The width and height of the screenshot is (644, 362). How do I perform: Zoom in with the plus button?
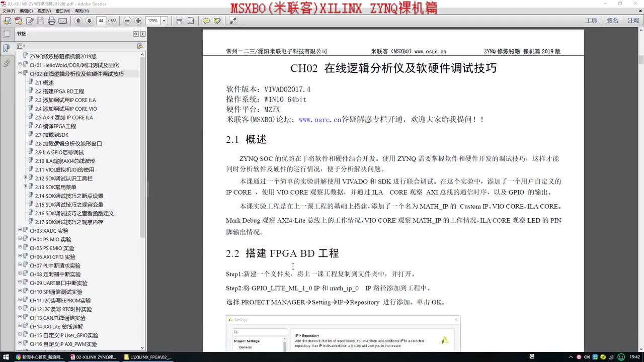(x=138, y=21)
